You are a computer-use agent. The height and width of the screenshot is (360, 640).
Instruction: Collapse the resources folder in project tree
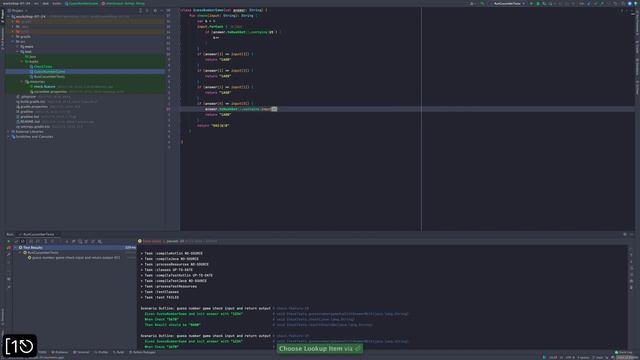click(22, 82)
